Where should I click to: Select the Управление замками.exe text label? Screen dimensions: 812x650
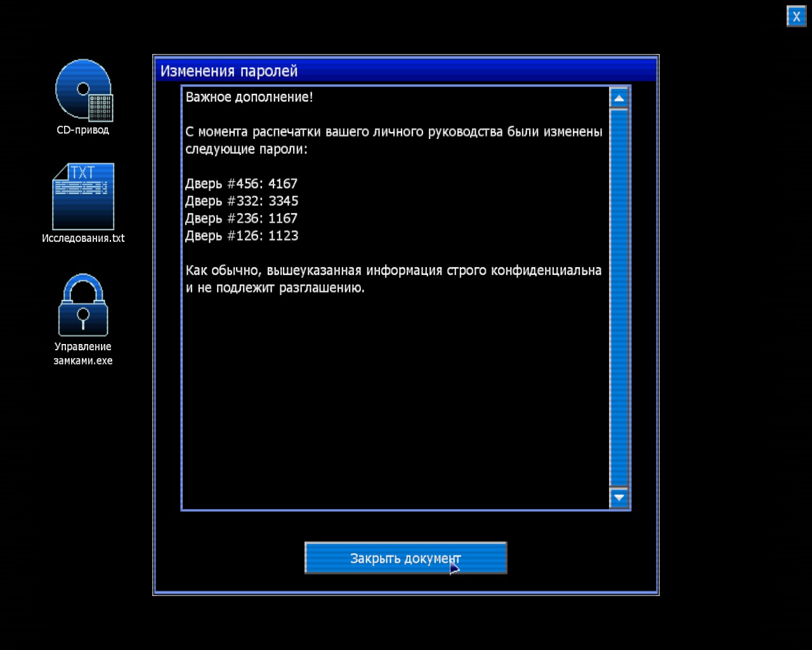tap(83, 354)
